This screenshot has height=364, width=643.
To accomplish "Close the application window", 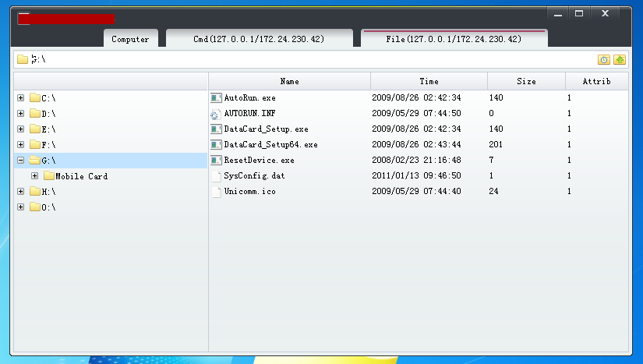I will (x=605, y=13).
